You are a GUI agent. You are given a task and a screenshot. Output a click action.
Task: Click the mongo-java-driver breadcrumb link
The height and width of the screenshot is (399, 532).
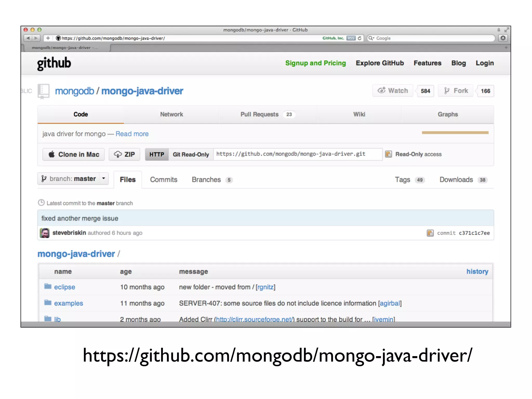click(x=76, y=254)
